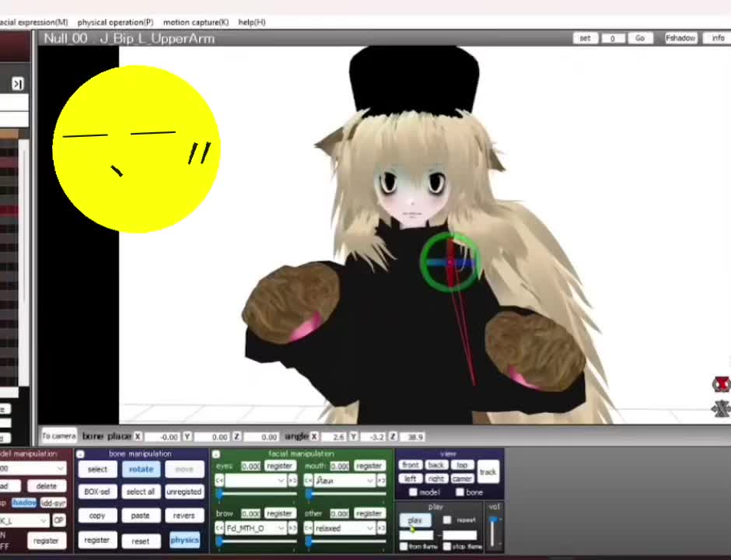Click next arrow for the brow morph

[x=292, y=528]
